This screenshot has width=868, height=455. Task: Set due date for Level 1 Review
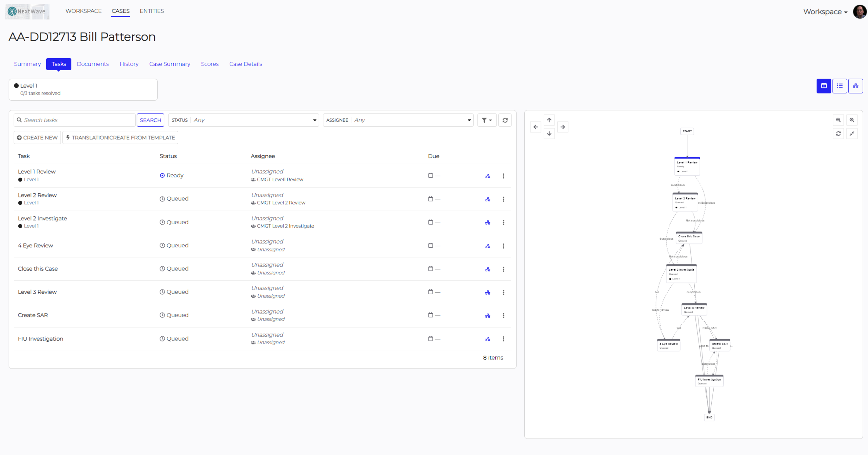[434, 176]
